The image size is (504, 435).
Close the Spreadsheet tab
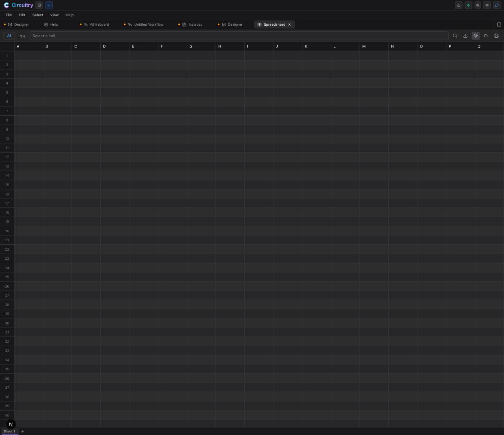[289, 24]
